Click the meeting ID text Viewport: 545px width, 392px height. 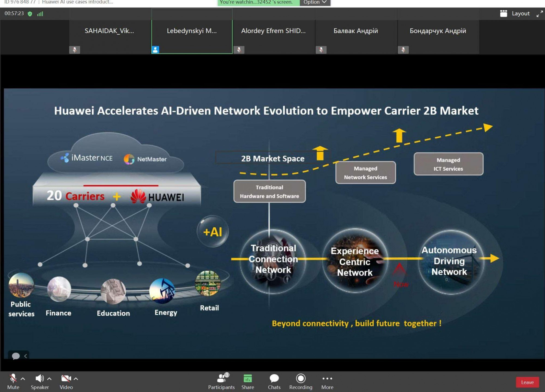[x=20, y=2]
